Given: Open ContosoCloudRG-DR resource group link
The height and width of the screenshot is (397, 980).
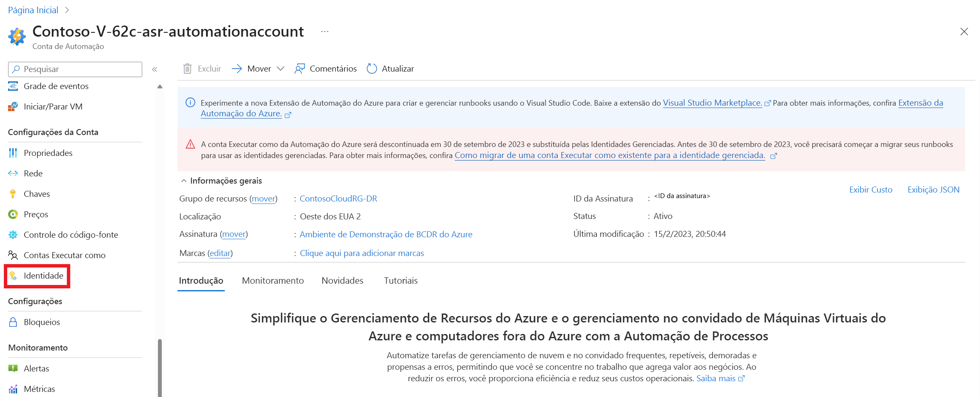Looking at the screenshot, I should (338, 198).
